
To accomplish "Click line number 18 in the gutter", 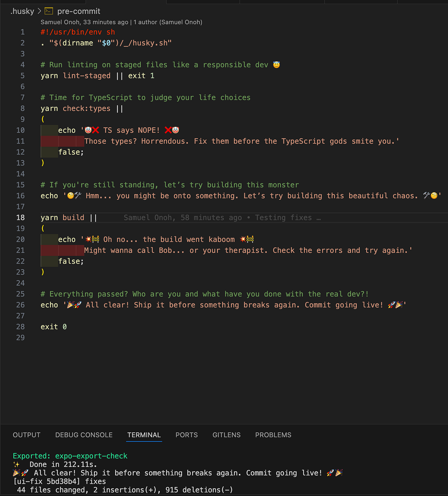I will click(21, 217).
